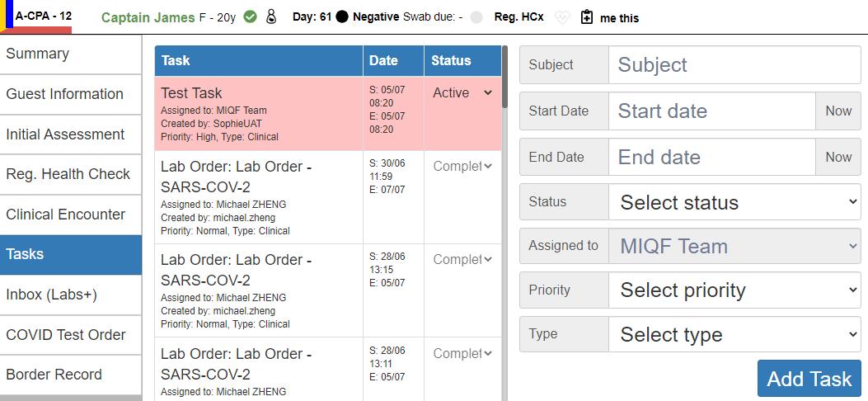
Task: Focus the Subject input field
Action: pyautogui.click(x=734, y=65)
